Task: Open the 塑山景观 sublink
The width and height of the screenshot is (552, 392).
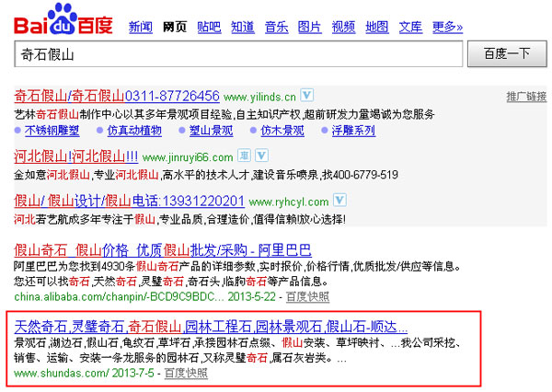Action: [x=212, y=131]
